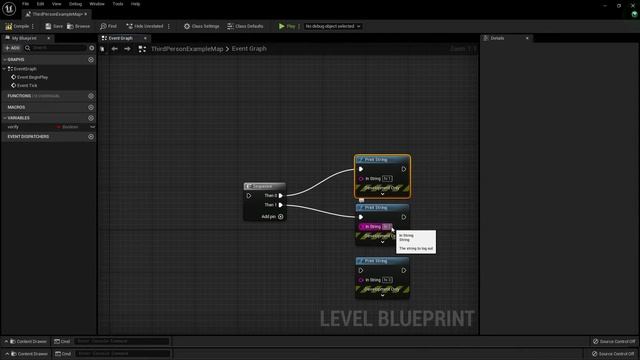This screenshot has height=360, width=640.
Task: Click the Browse toolbar icon
Action: (x=78, y=26)
